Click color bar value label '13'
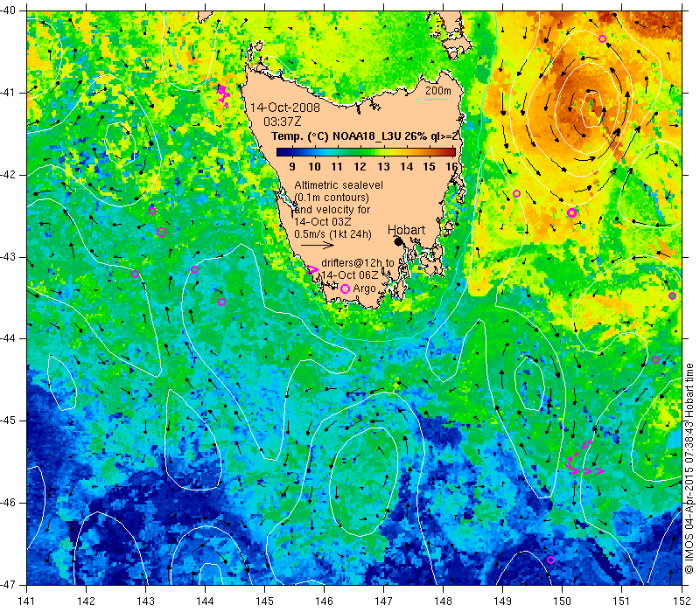 [x=383, y=167]
